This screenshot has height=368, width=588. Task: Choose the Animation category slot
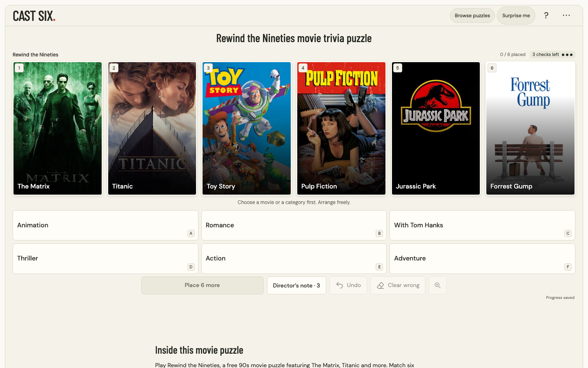(x=105, y=225)
